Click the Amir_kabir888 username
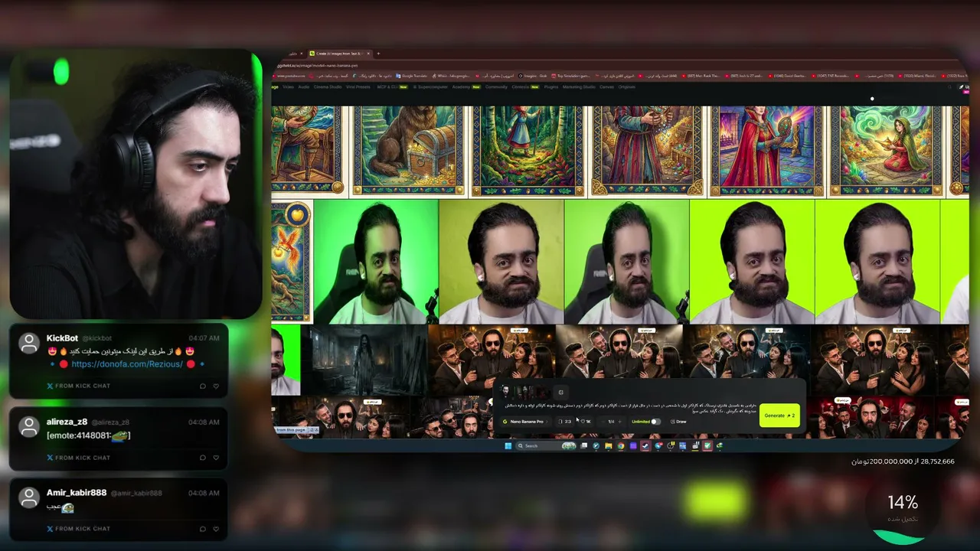The width and height of the screenshot is (980, 551). [77, 493]
